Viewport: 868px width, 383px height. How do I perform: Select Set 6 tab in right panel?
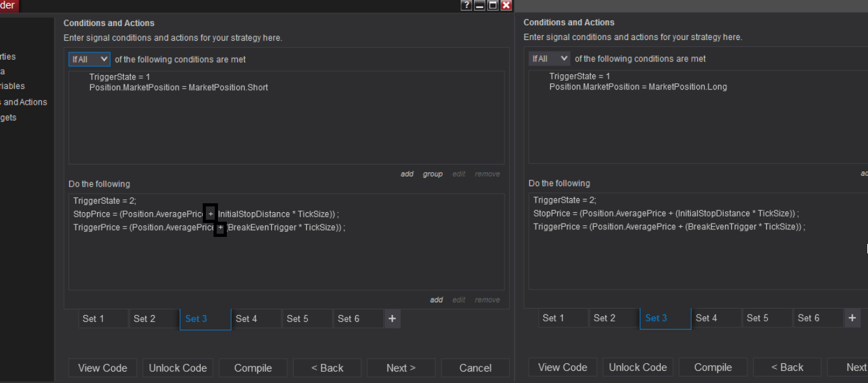point(808,318)
